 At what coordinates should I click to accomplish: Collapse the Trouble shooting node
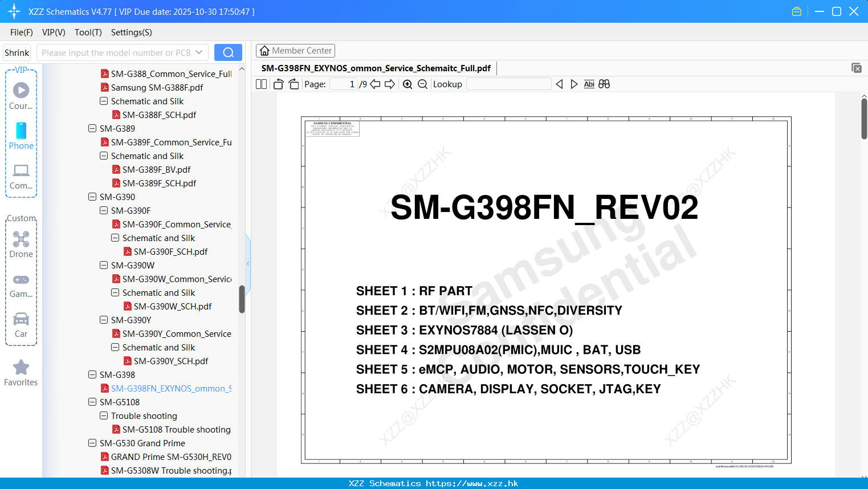104,415
